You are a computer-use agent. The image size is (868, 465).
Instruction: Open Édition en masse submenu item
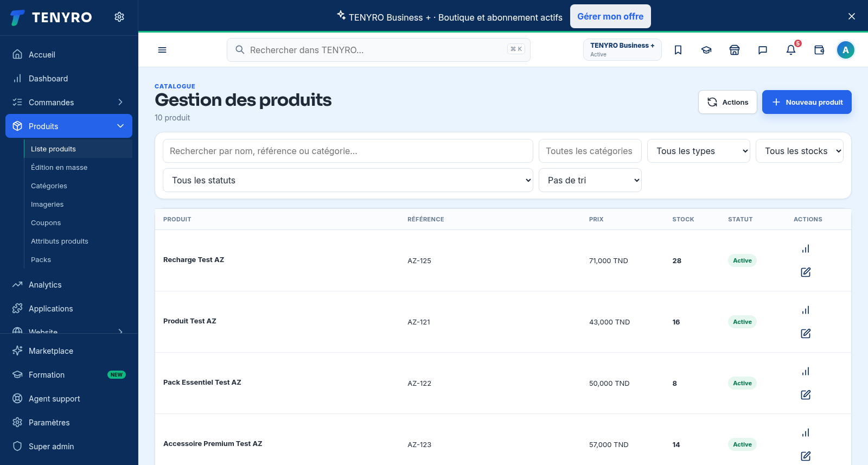click(x=78, y=167)
